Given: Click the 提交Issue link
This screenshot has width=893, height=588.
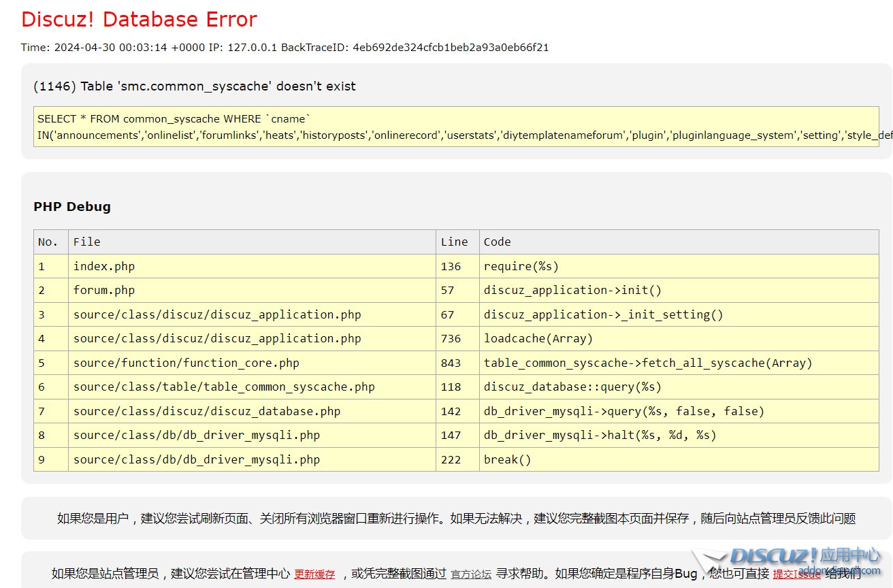Looking at the screenshot, I should tap(796, 574).
